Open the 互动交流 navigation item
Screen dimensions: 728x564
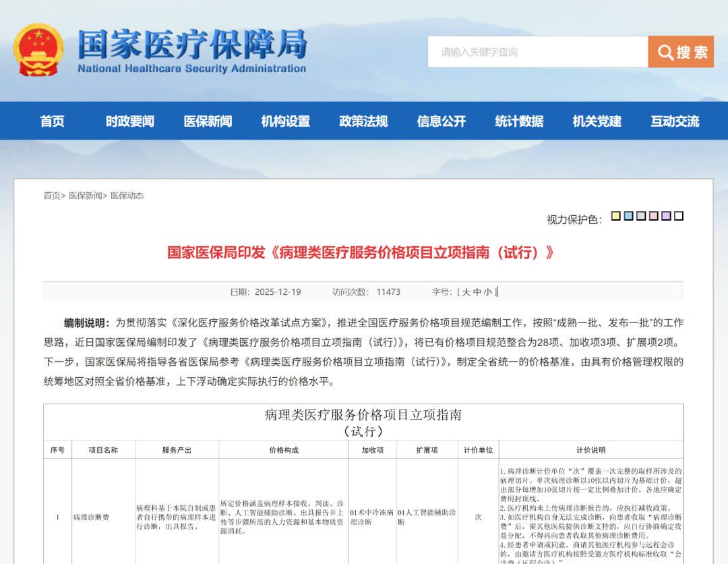point(675,121)
